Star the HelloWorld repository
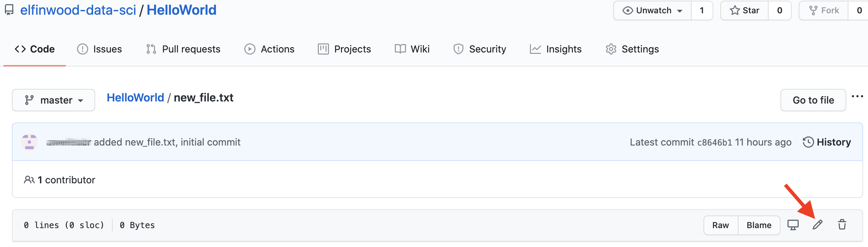This screenshot has width=868, height=247. tap(744, 10)
